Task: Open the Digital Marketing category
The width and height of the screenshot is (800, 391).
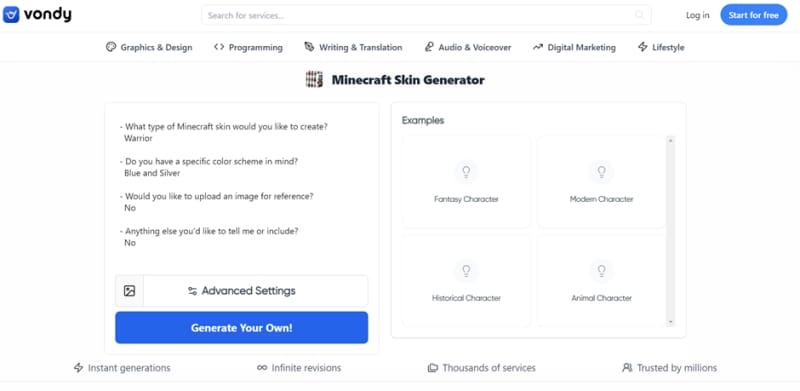Action: click(574, 47)
